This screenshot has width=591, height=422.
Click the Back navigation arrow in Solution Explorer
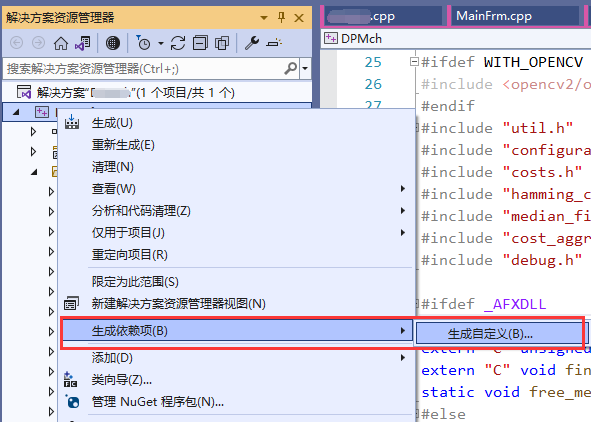[x=16, y=43]
